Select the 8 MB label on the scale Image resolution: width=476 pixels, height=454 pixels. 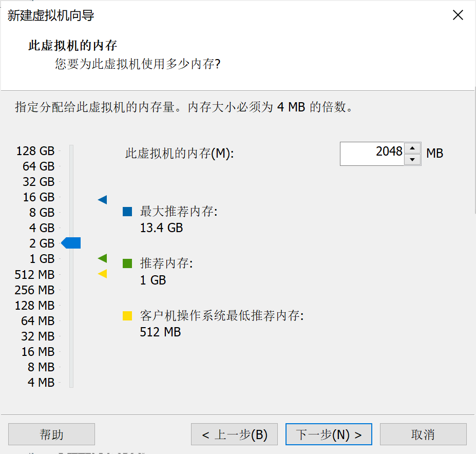tap(41, 367)
